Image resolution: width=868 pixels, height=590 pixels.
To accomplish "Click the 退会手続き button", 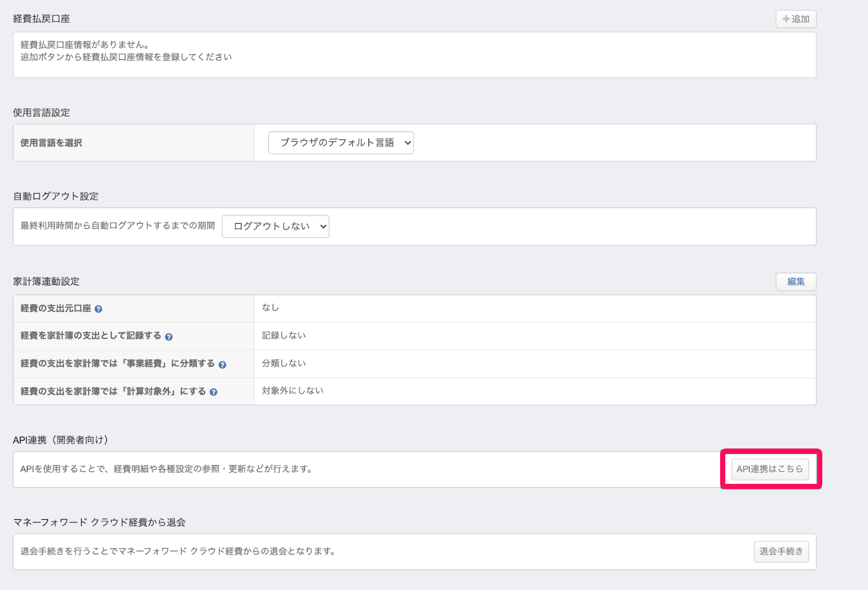I will tap(781, 551).
